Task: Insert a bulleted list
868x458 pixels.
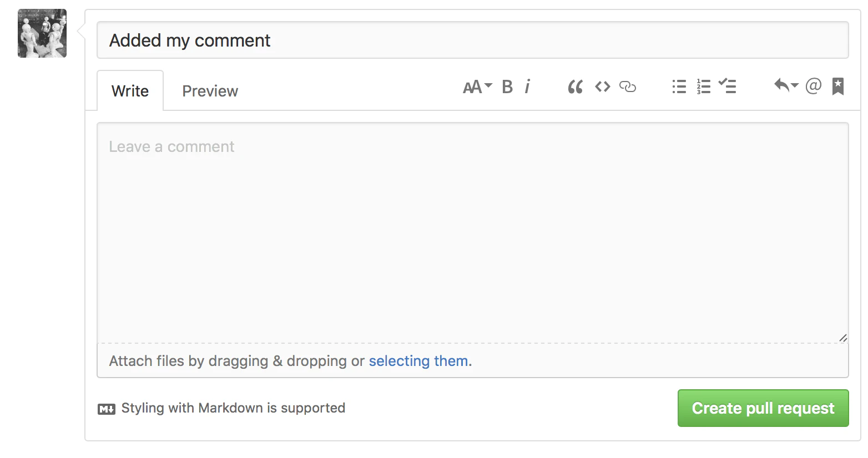Action: pos(679,87)
